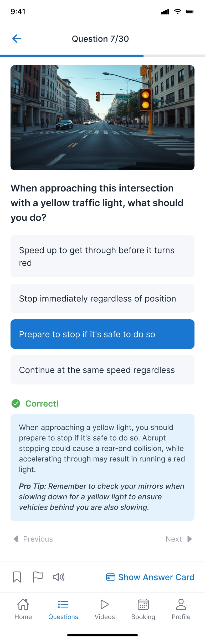
Task: Tap the back arrow icon
Action: pyautogui.click(x=17, y=39)
